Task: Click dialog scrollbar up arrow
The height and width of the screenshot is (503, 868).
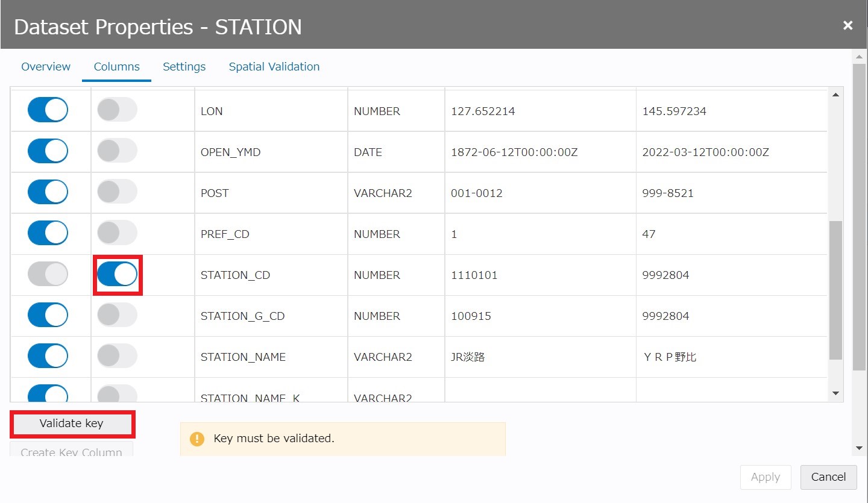Action: 859,56
